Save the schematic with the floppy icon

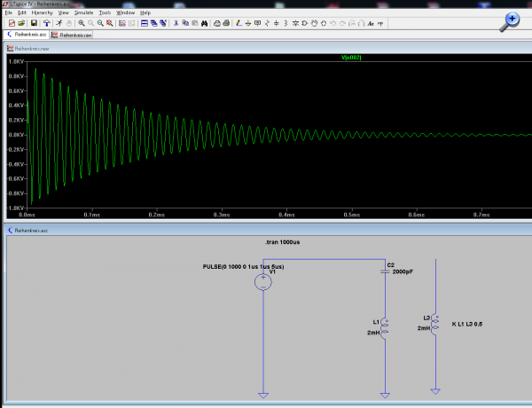click(34, 23)
